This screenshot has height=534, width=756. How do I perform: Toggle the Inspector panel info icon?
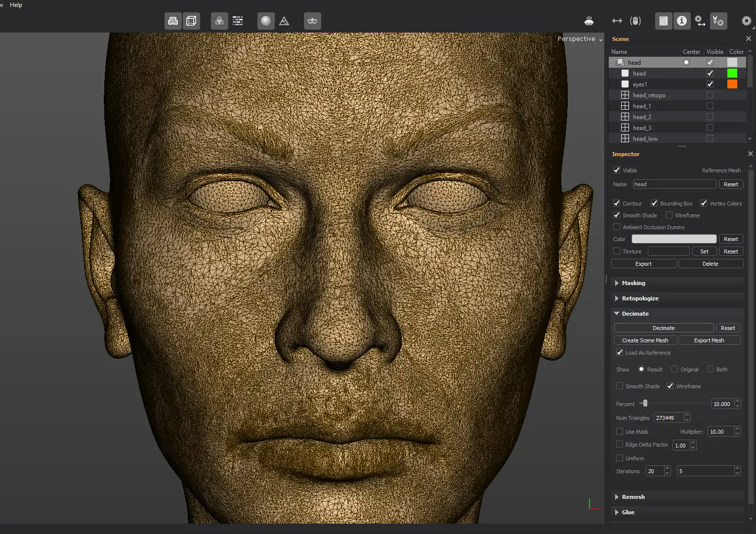click(682, 21)
